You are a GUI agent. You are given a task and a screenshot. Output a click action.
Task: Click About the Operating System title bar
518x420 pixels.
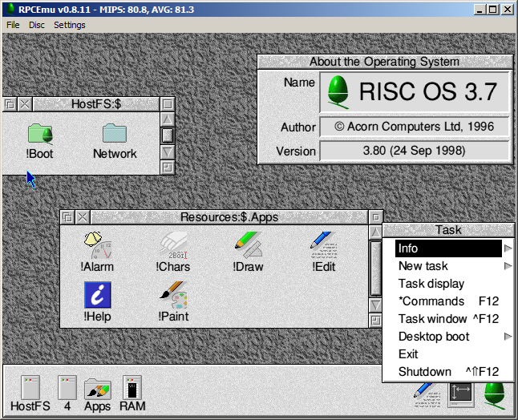[x=385, y=62]
